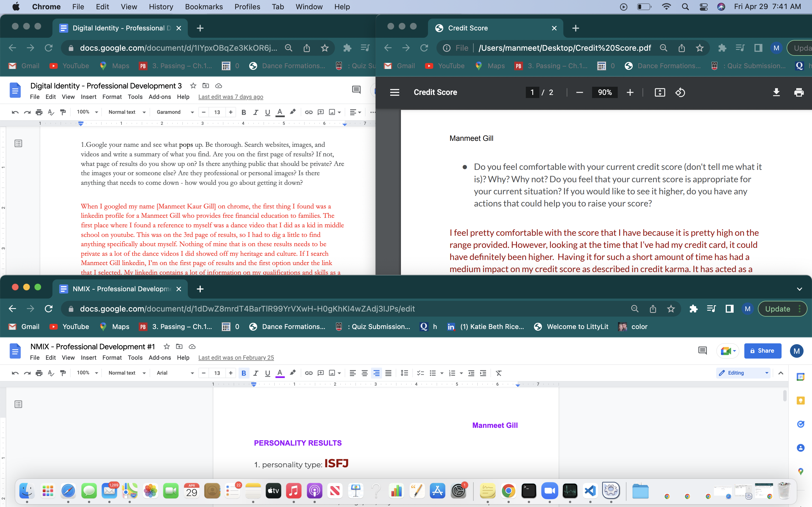Click the blue Share button
This screenshot has width=812, height=507.
pos(762,351)
